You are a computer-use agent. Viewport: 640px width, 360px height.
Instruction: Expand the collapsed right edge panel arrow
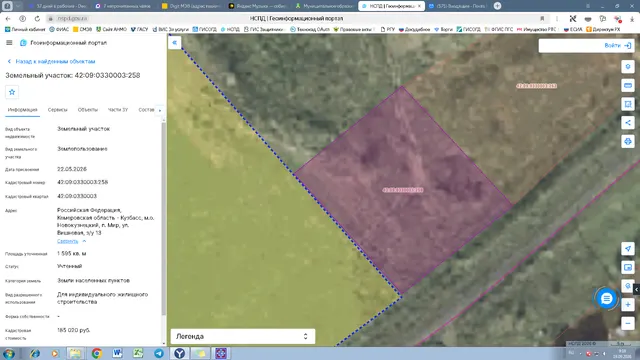tap(636, 289)
